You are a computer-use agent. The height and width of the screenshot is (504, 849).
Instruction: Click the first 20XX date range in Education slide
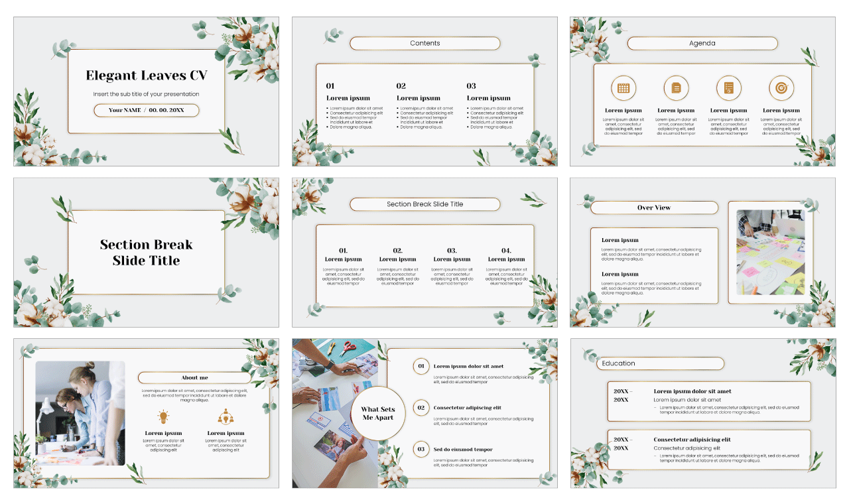[x=623, y=395]
